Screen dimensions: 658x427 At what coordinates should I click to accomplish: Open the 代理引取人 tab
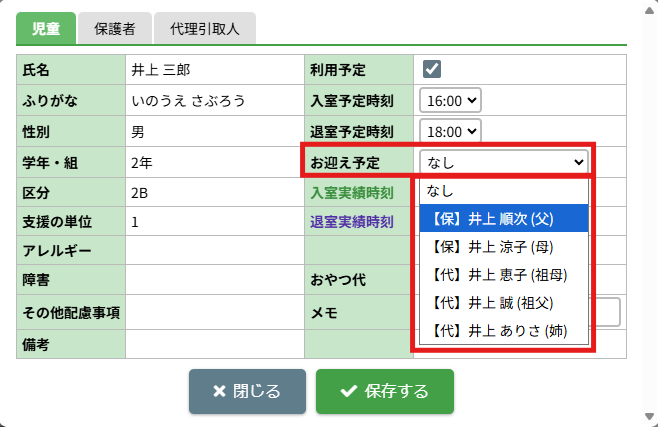click(x=205, y=29)
